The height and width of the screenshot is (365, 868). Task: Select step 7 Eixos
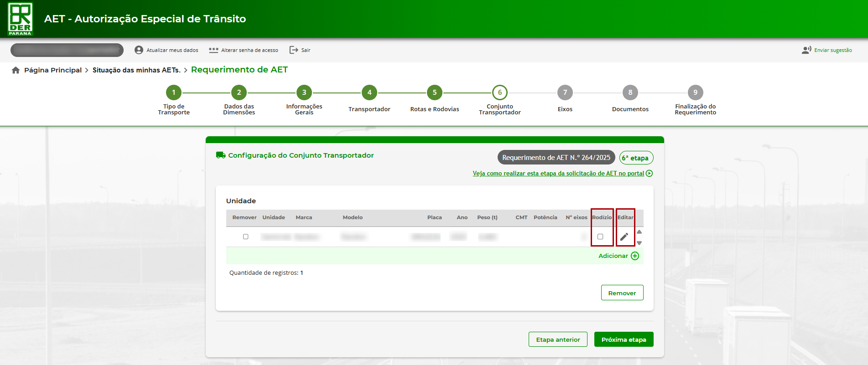coord(565,93)
